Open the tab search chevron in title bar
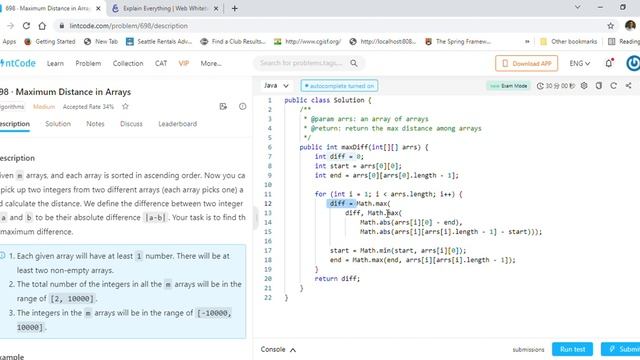 pos(578,7)
